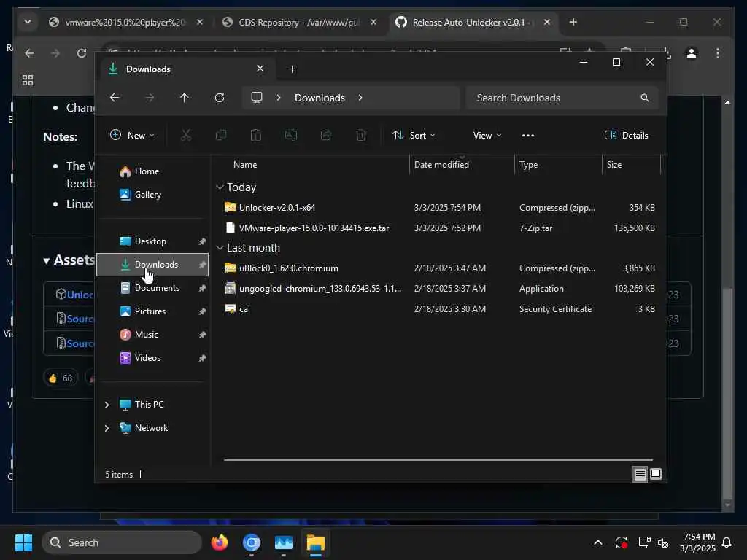Switch to large thumbnails view icon
The image size is (747, 560).
click(656, 474)
